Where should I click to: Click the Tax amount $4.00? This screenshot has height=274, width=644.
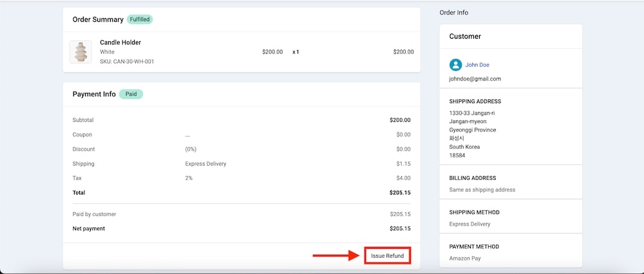403,178
